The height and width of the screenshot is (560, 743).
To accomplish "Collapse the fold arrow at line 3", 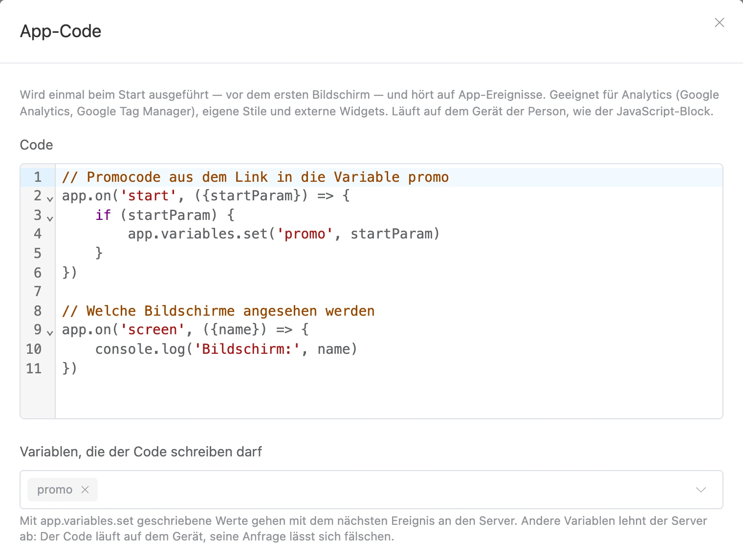I will 50,218.
